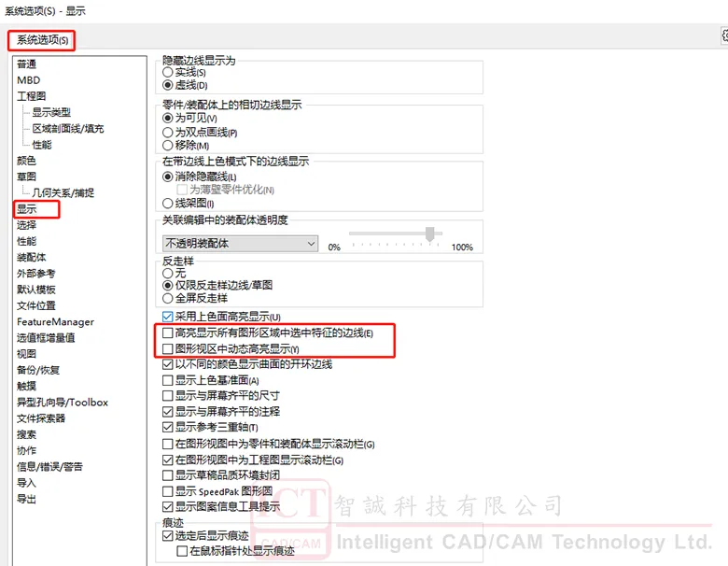The image size is (728, 566).
Task: Select 显示类型 under 工程图
Action: click(x=51, y=112)
